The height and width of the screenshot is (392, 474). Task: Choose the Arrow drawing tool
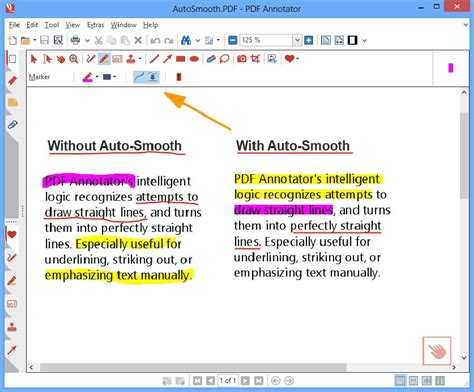[167, 59]
